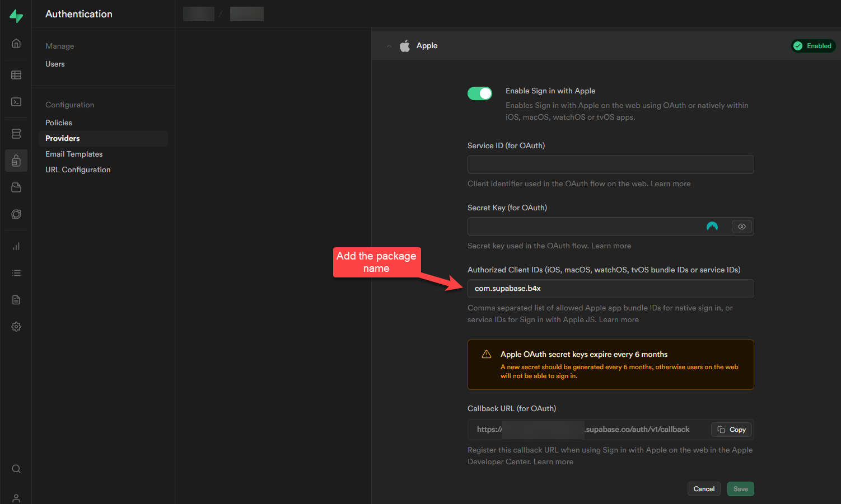Focus the Service ID (for OAuth) field

point(611,164)
